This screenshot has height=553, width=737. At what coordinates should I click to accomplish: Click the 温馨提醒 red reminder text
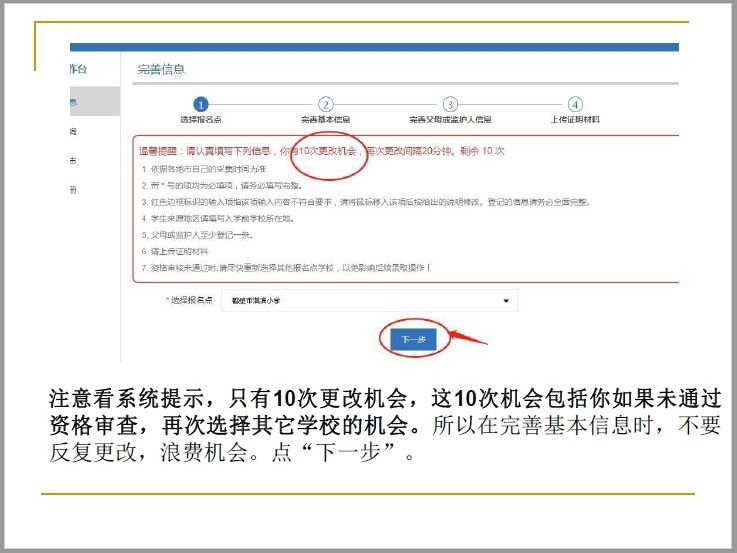coord(321,151)
